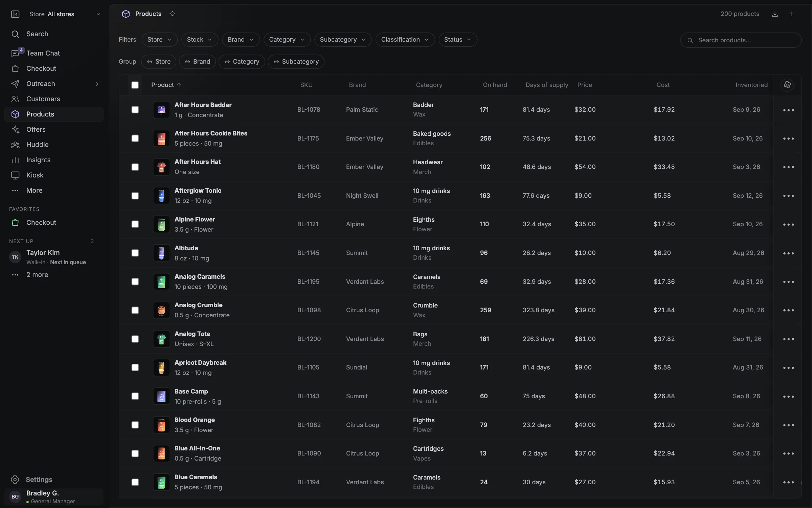Open the Offers sparkle icon
Screen dimensions: 812x508
[x=15, y=129]
